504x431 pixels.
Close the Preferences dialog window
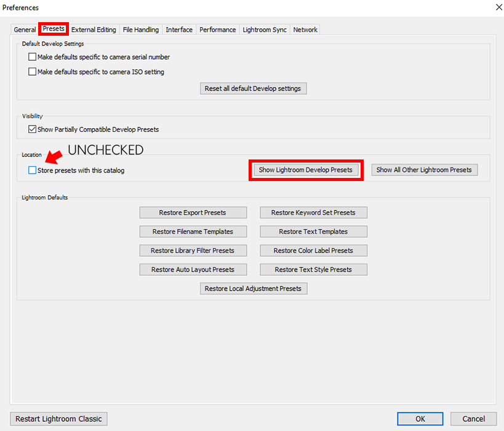pyautogui.click(x=497, y=7)
